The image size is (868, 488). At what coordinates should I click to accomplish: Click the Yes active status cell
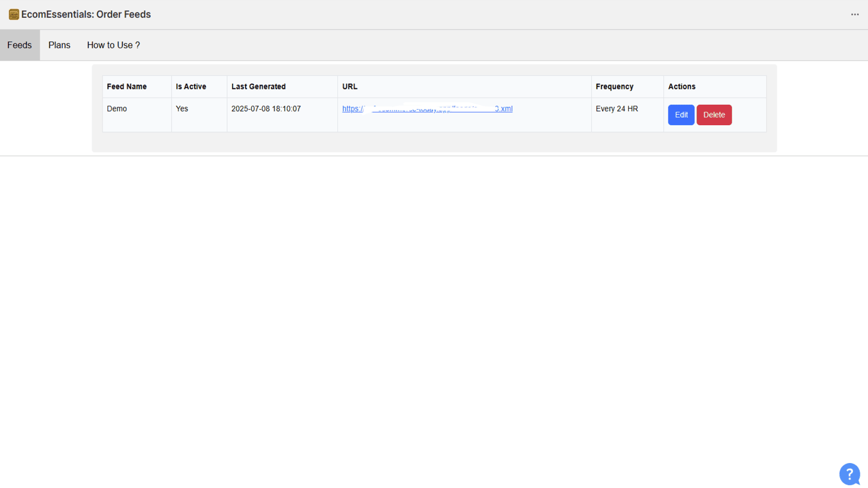(182, 109)
